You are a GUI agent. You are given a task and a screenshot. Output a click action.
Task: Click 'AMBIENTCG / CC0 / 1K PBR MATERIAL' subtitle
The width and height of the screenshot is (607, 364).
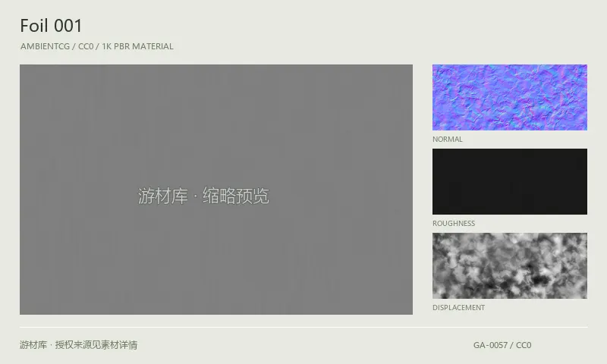97,46
